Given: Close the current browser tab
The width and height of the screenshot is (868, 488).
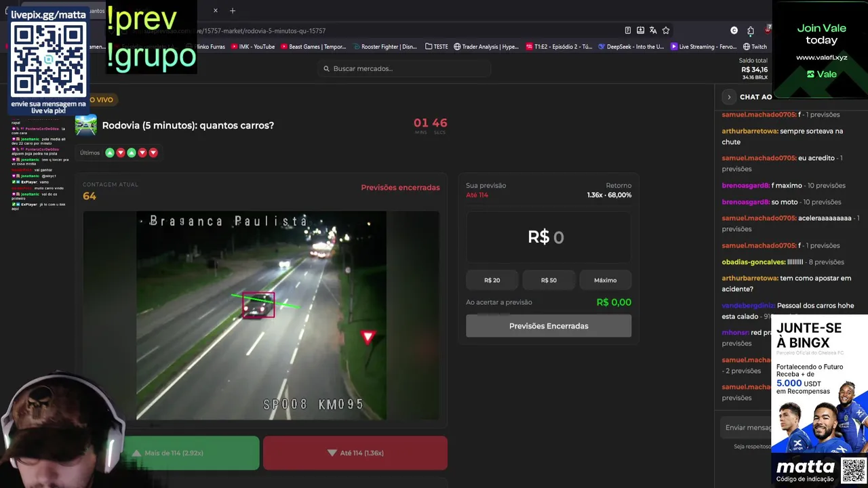Looking at the screenshot, I should [x=216, y=10].
